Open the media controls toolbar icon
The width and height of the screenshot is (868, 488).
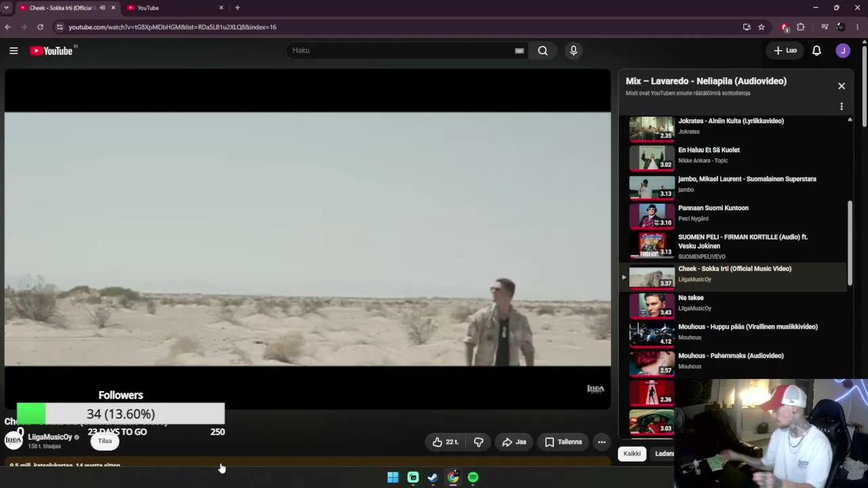[825, 27]
